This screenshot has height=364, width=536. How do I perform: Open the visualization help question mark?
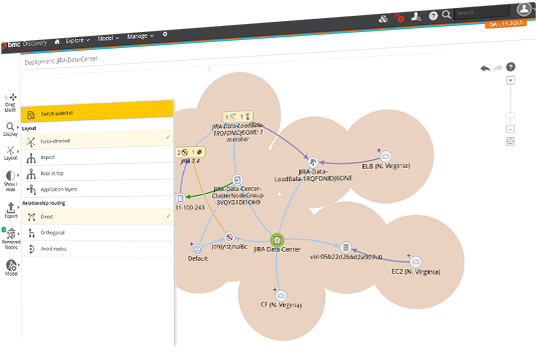click(x=511, y=67)
